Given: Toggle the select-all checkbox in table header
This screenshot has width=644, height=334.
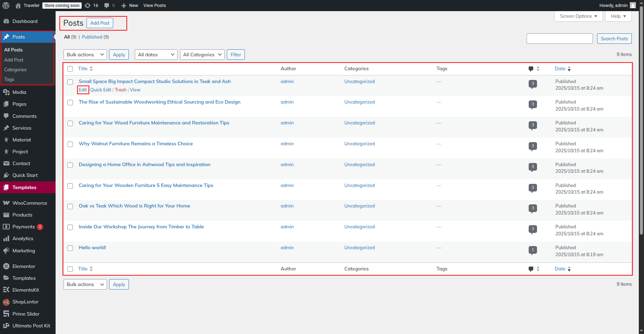Looking at the screenshot, I should pos(70,69).
